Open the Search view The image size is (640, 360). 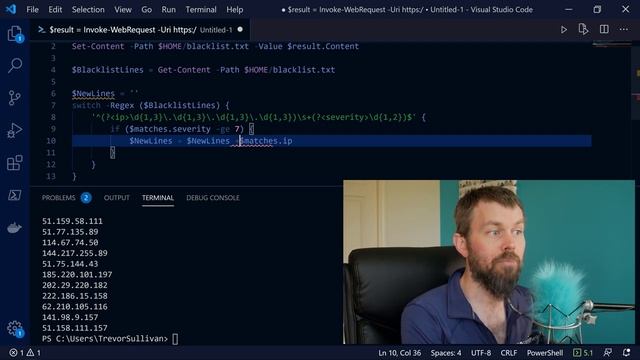point(15,65)
